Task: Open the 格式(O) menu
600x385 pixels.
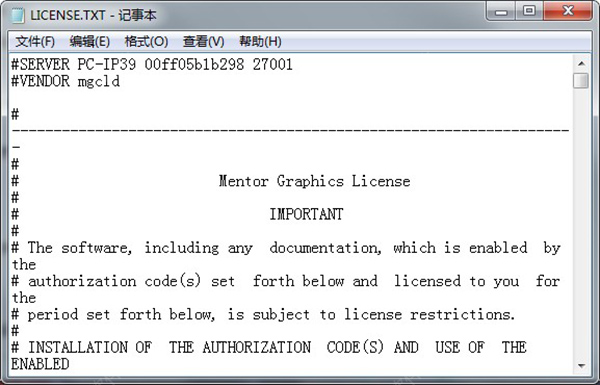Action: [x=147, y=41]
